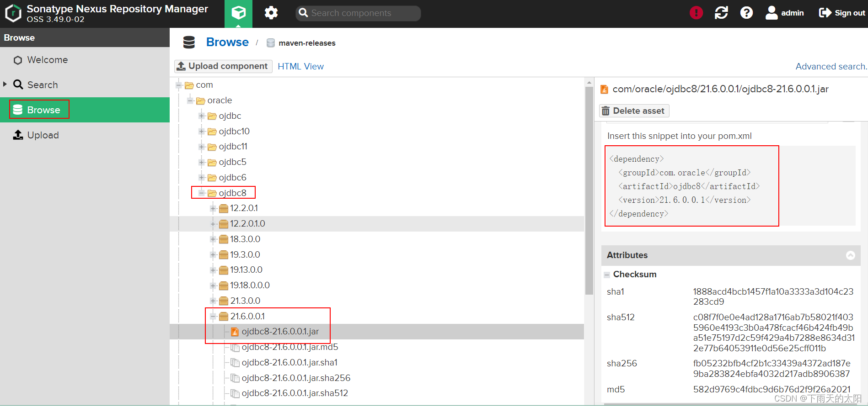The width and height of the screenshot is (868, 407).
Task: Click the search magnifier icon in search box
Action: pyautogui.click(x=303, y=13)
